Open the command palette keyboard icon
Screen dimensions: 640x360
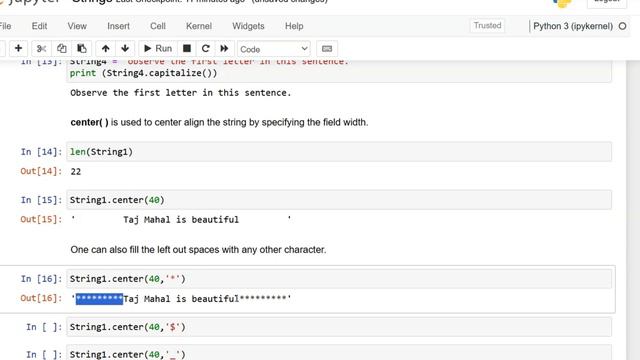pos(327,49)
